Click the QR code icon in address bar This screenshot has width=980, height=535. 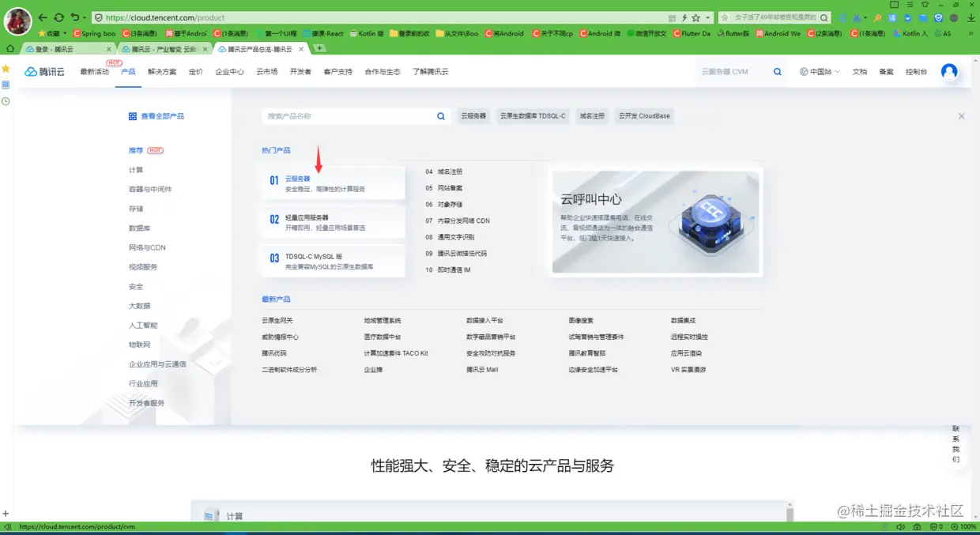point(673,17)
